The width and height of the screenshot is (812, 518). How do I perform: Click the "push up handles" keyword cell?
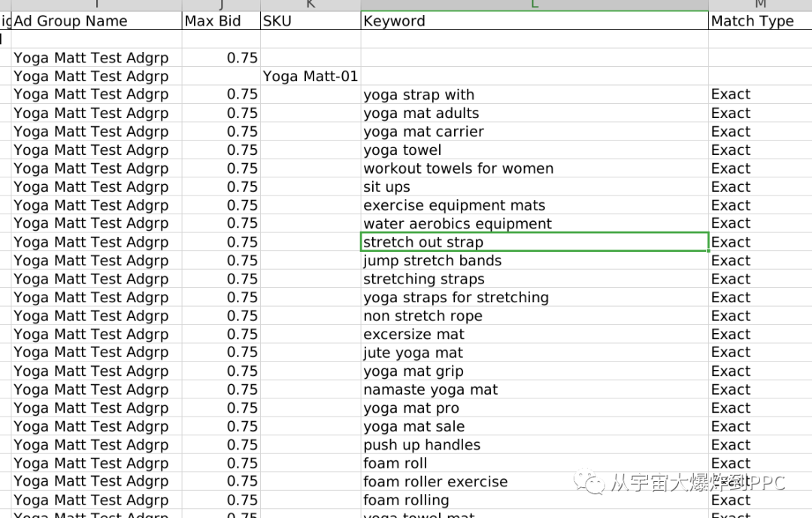point(534,445)
